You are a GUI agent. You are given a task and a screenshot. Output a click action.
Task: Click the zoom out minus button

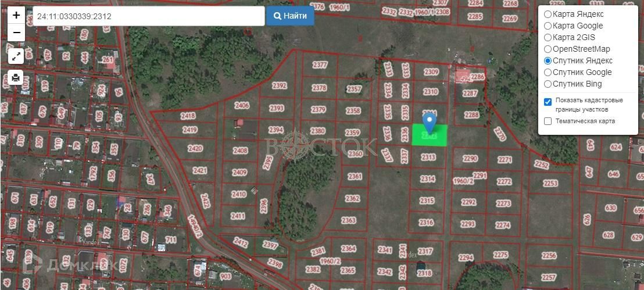16,33
